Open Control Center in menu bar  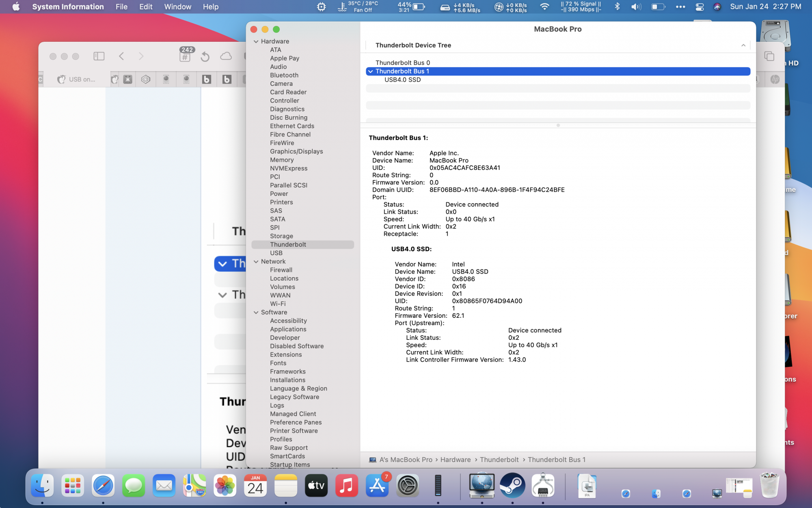pyautogui.click(x=700, y=7)
